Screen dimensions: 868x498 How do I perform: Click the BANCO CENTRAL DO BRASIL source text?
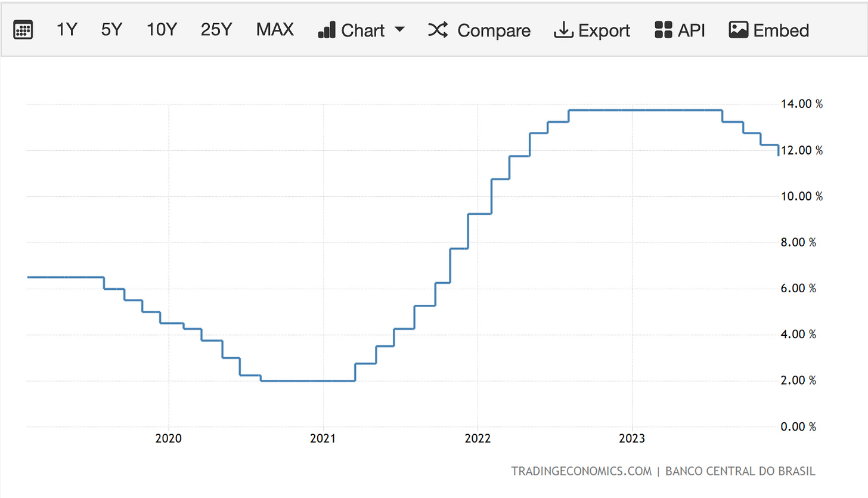[740, 471]
